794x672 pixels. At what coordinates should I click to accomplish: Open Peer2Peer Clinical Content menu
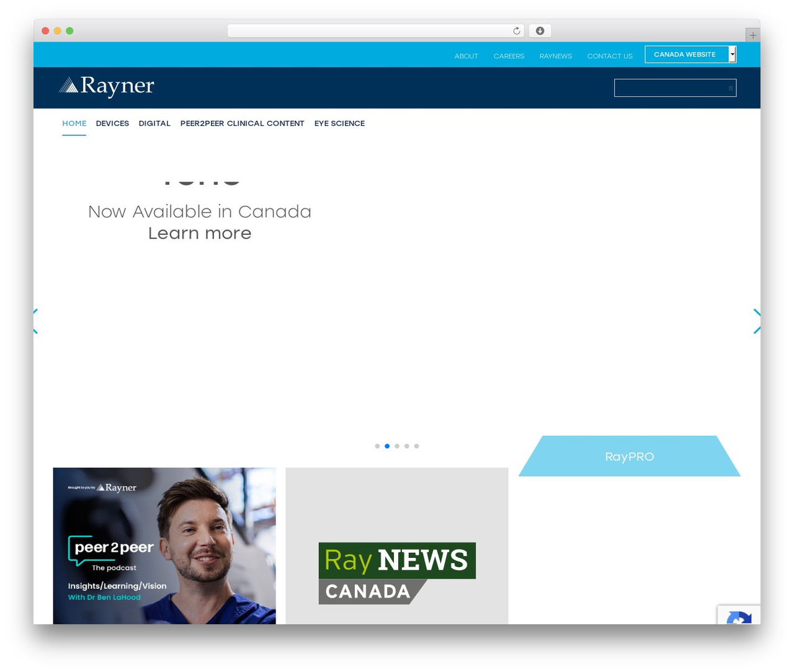pos(243,123)
